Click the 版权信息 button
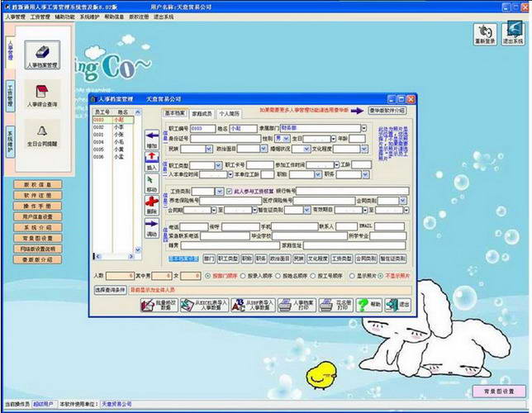Image resolution: width=532 pixels, height=413 pixels. coord(38,185)
